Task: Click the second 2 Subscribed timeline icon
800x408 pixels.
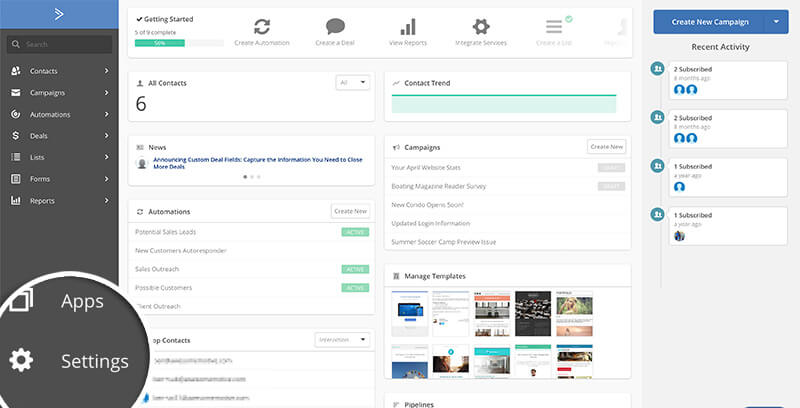Action: [658, 117]
